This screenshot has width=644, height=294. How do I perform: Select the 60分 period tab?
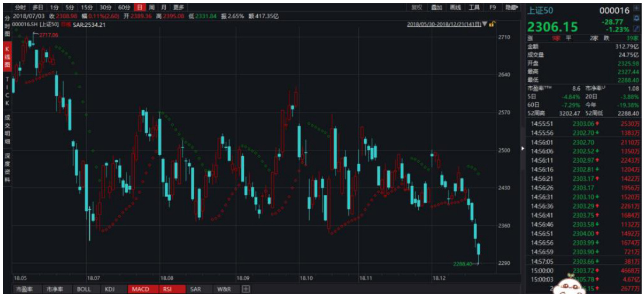pos(124,7)
